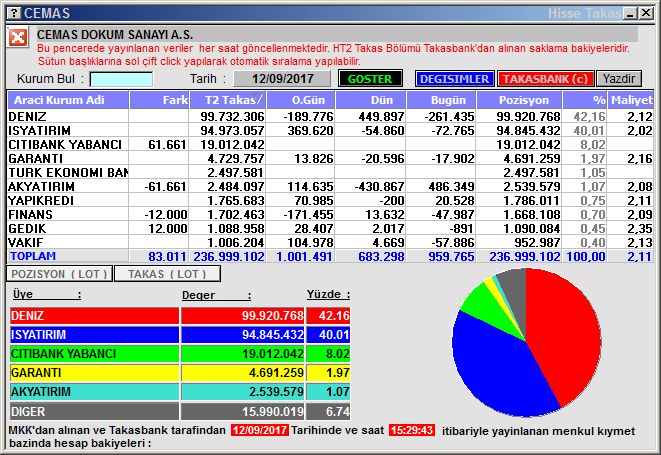Switch to POZISYON ( LOT ) tab
661x455 pixels.
[59, 274]
